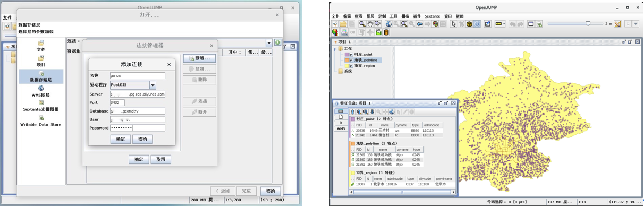Open the dropdown arrow beside the L button

click(x=635, y=24)
